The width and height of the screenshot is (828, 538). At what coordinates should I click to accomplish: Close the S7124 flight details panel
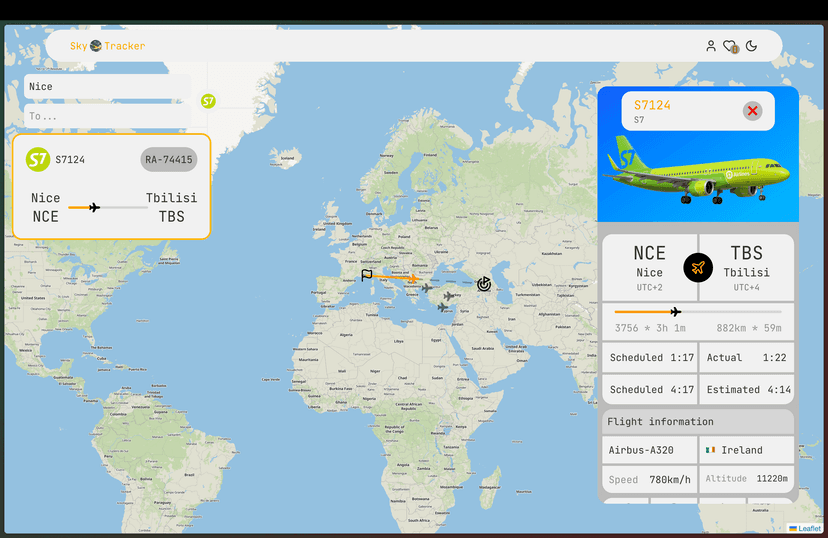click(752, 111)
